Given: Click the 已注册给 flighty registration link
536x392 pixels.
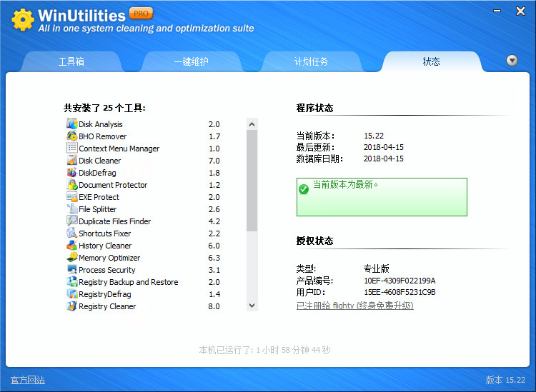Looking at the screenshot, I should click(354, 306).
